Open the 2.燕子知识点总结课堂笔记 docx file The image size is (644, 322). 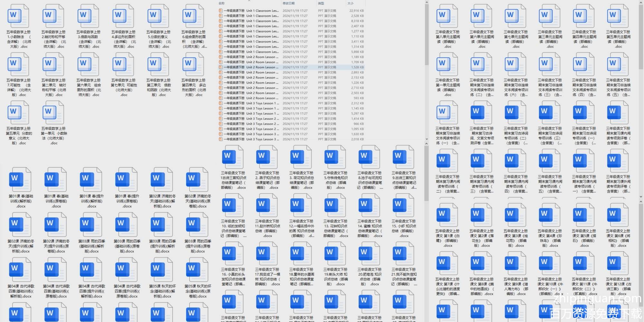267,157
